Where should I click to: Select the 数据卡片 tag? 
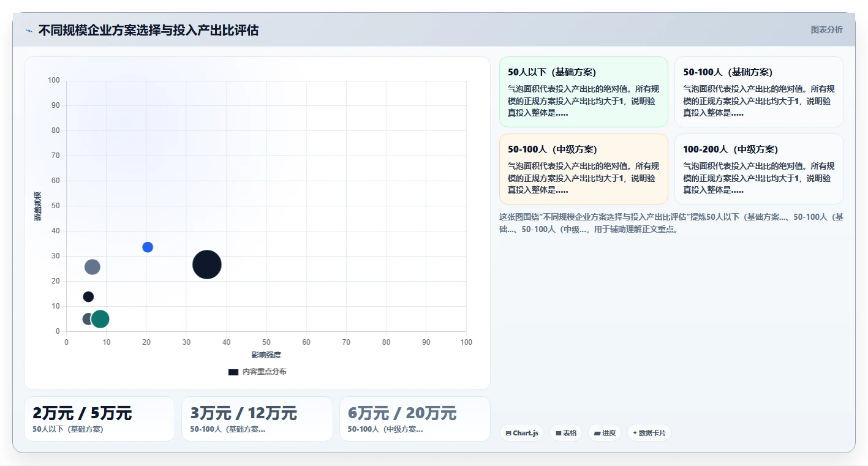pos(649,433)
